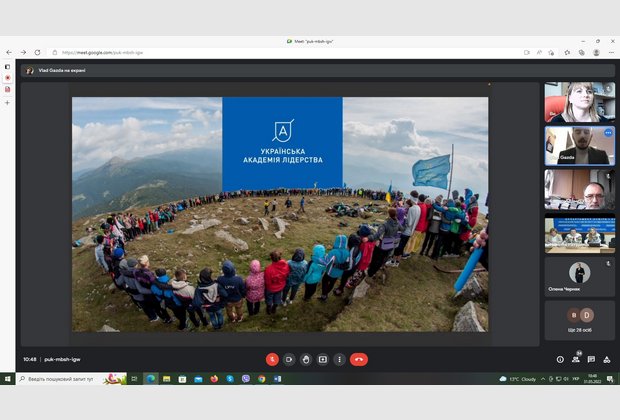Open the browser profile avatar
This screenshot has height=420, width=620.
596,52
